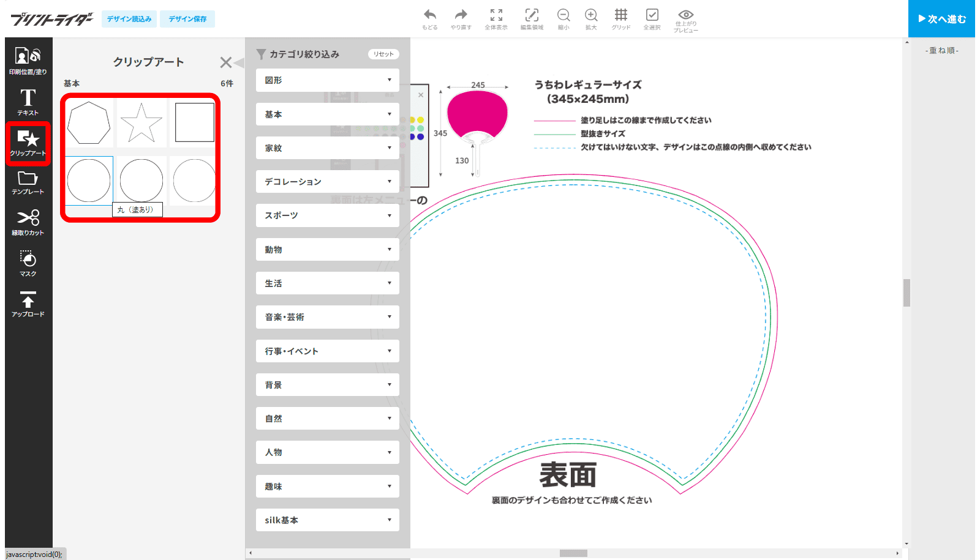Fit view using 全体表示

coord(496,19)
